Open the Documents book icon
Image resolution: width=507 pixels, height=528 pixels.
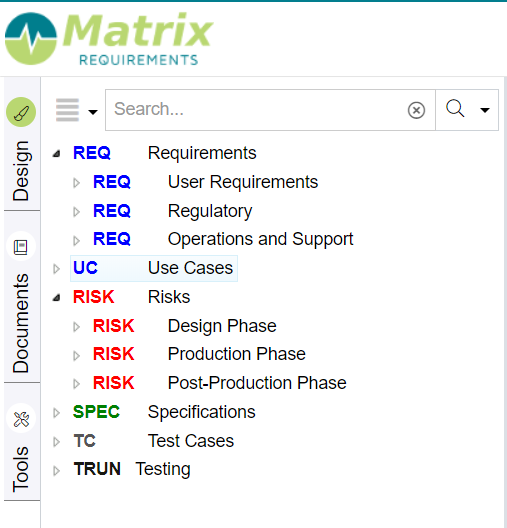tap(21, 247)
